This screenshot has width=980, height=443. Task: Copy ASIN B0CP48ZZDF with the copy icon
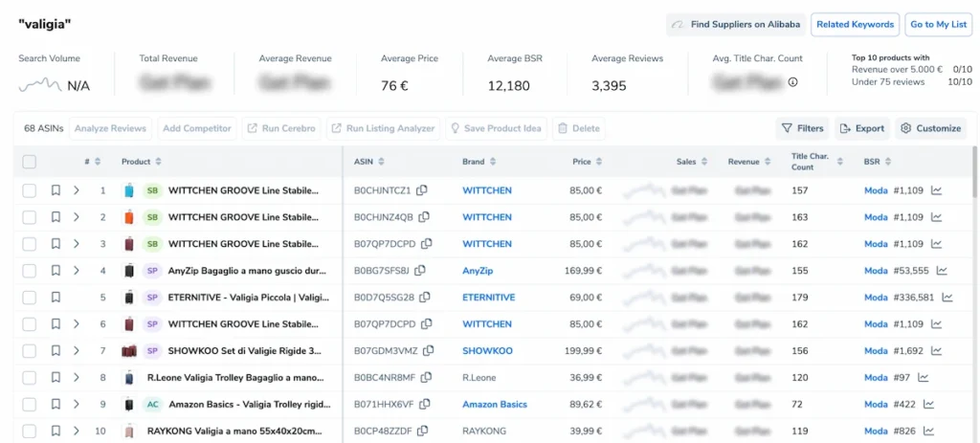(x=422, y=432)
